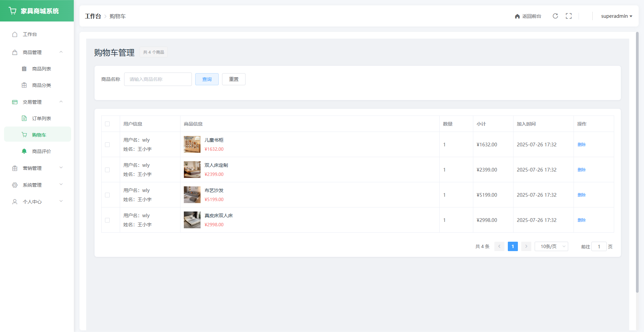
Task: Click the 查询 search button
Action: point(207,79)
